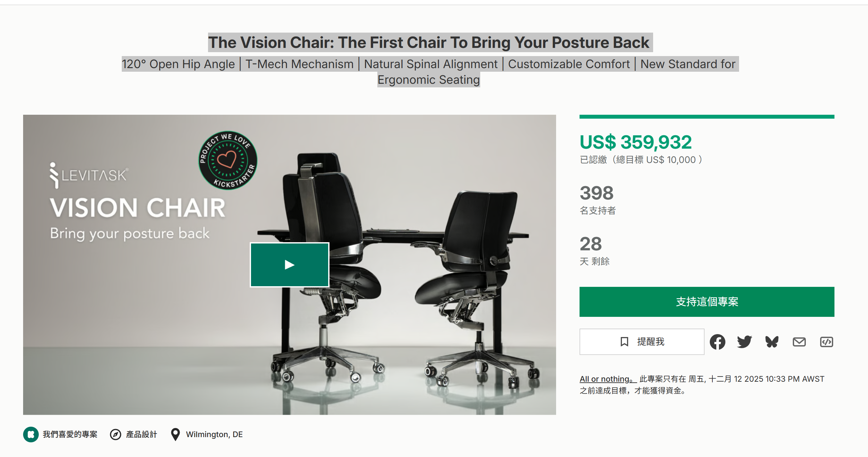Open the embed code icon

[x=826, y=342]
